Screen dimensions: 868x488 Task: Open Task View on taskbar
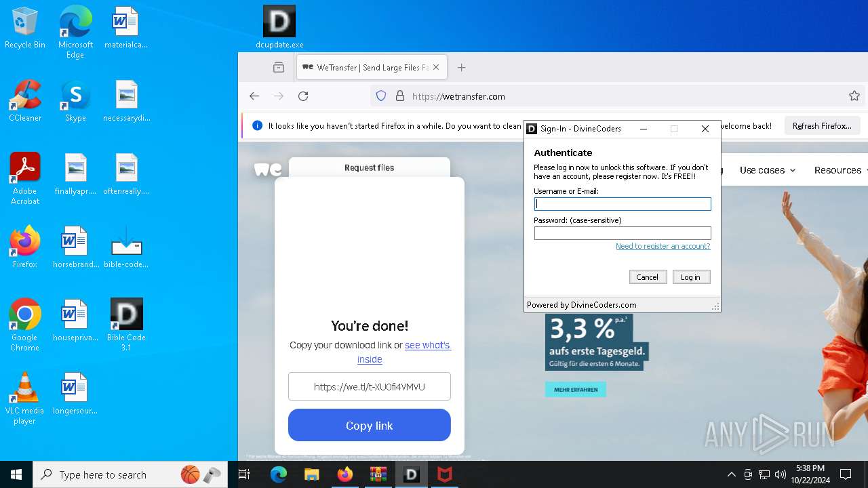pyautogui.click(x=245, y=474)
